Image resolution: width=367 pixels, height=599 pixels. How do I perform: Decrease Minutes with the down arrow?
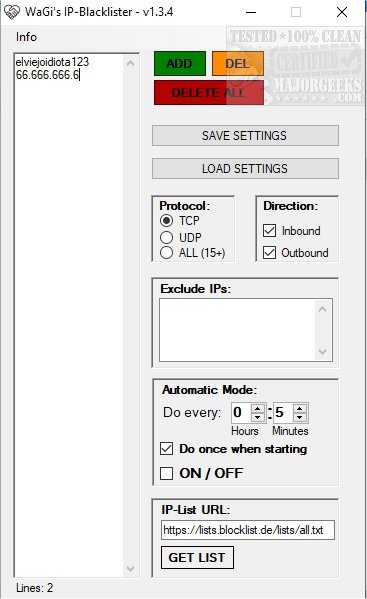[x=300, y=417]
